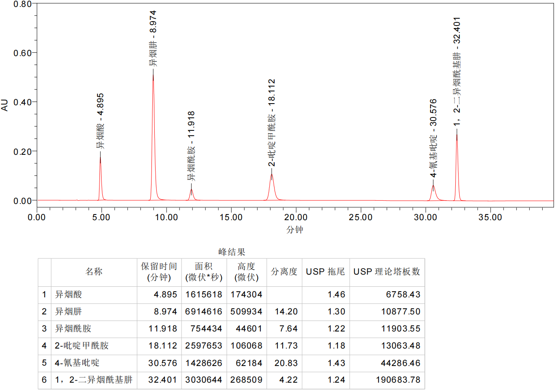Select the 分离度 column header
This screenshot has width=556, height=392.
[284, 272]
